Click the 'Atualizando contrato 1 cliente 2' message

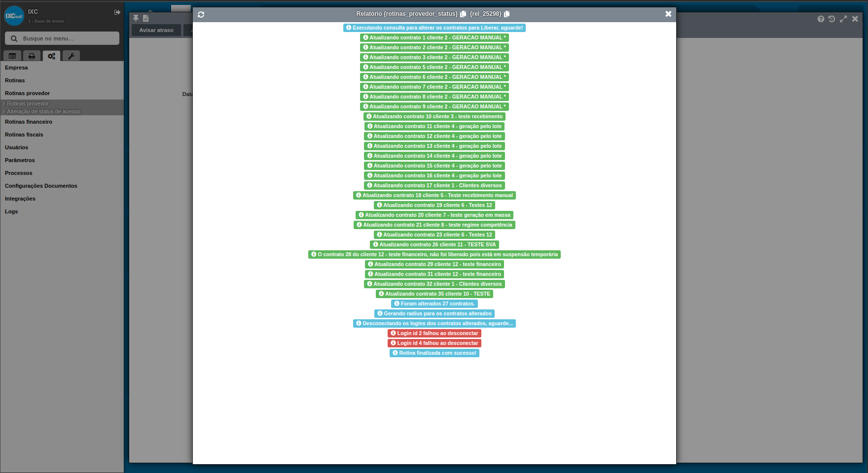(434, 37)
